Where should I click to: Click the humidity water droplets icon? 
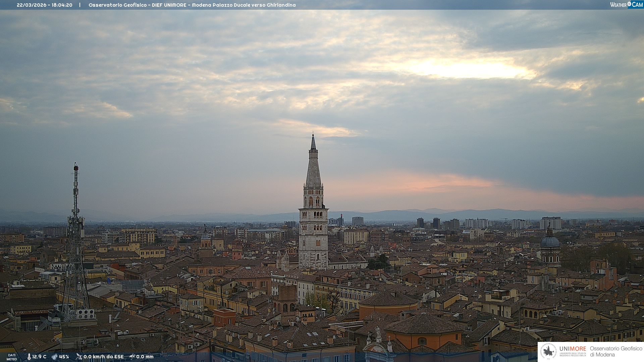[x=54, y=357]
